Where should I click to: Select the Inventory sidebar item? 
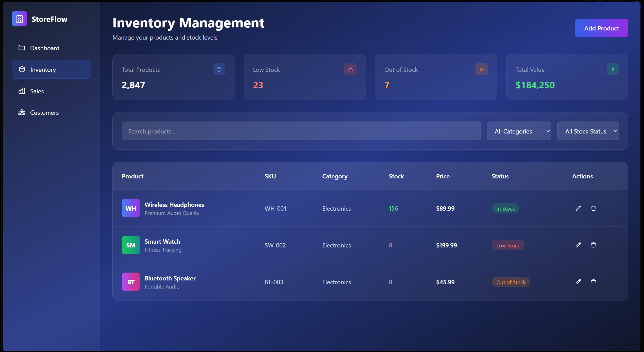pyautogui.click(x=51, y=69)
